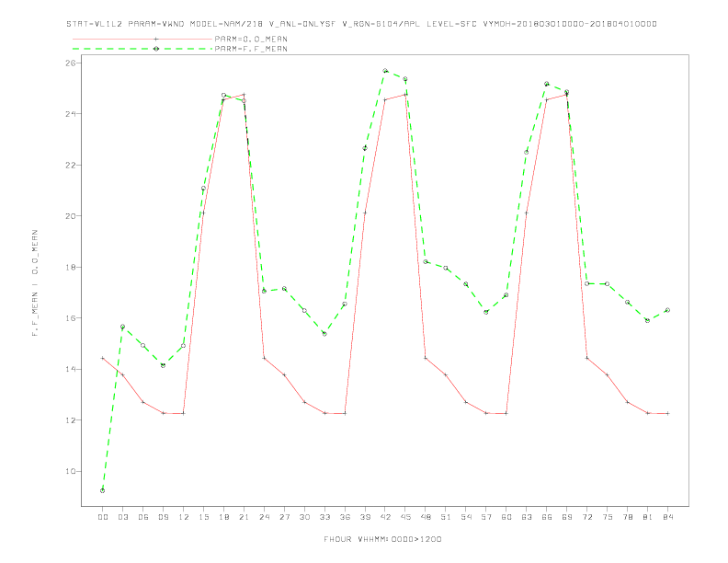Click x-axis hour label 27
728x563 pixels.
tap(285, 517)
